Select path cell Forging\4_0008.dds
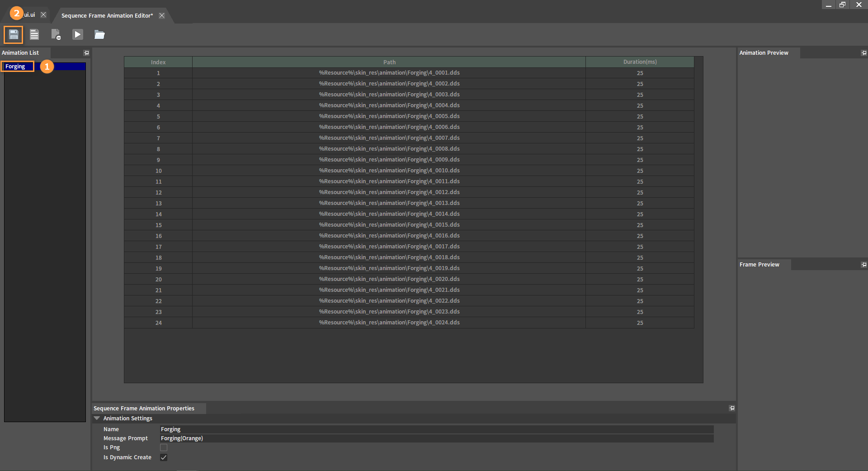Viewport: 868px width, 471px height. coord(389,149)
